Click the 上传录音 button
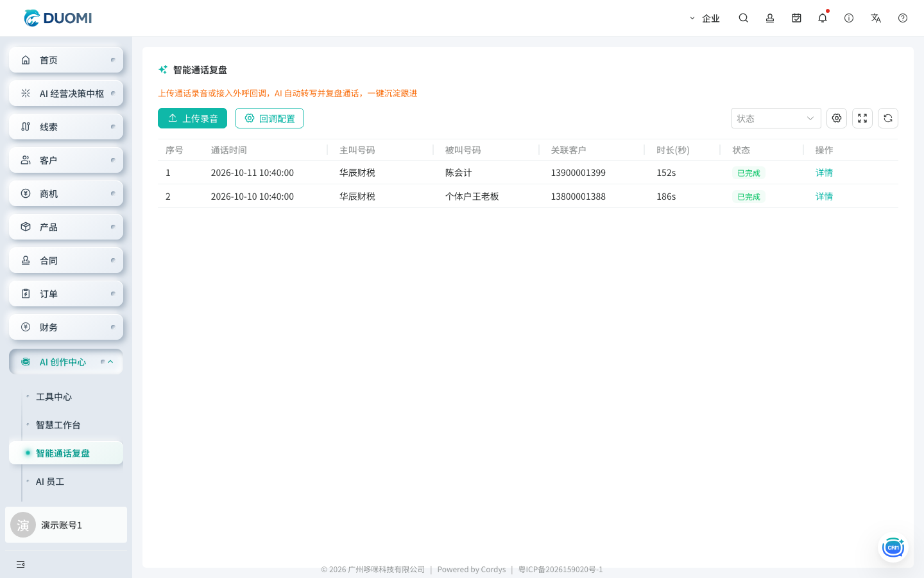The height and width of the screenshot is (578, 924). (x=193, y=118)
